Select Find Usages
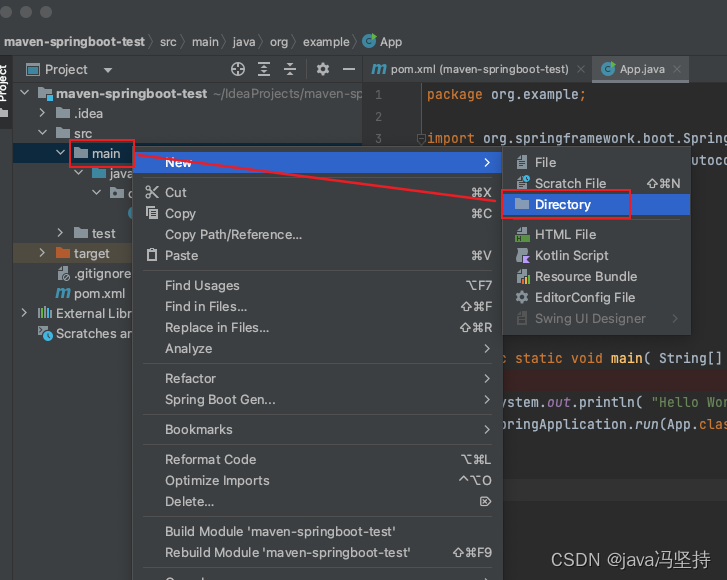 (318, 286)
